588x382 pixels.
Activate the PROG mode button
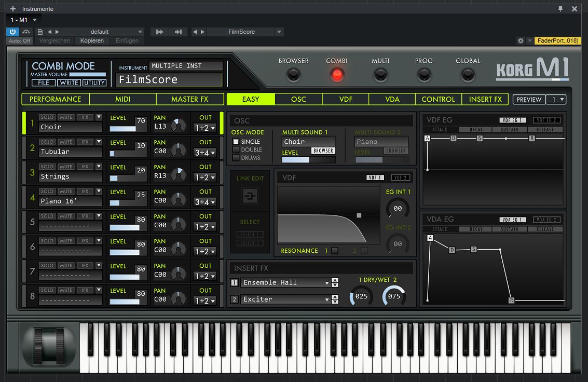424,75
